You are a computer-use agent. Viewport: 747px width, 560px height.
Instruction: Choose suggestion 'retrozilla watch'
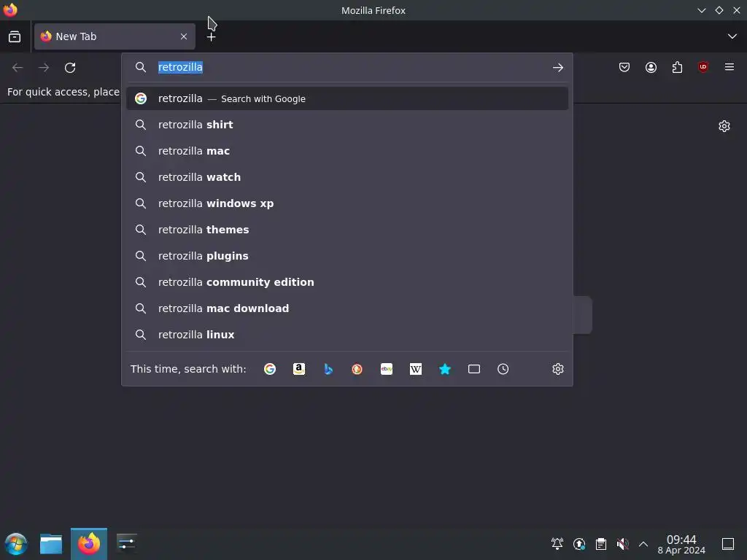pos(347,177)
